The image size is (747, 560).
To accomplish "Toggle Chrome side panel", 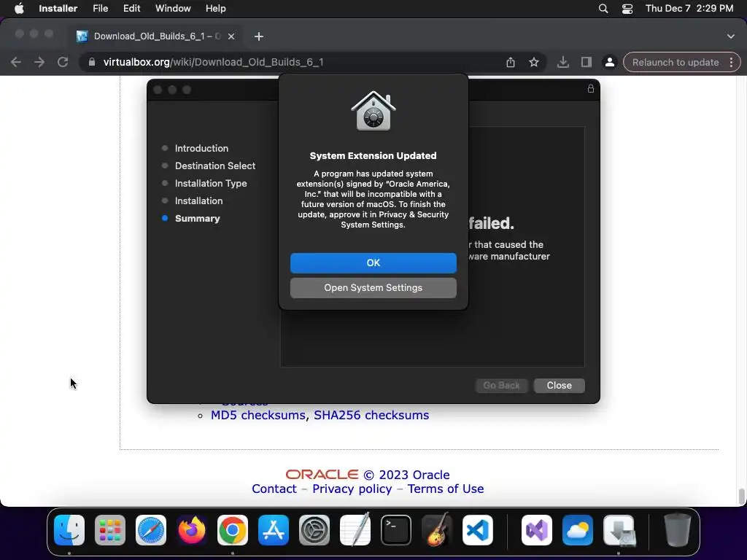I will click(586, 62).
